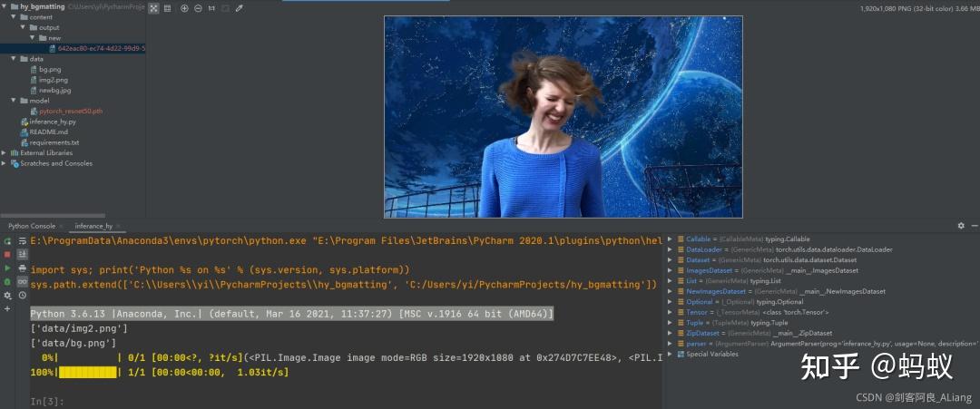Collapse the data folder
Image resolution: width=980 pixels, height=409 pixels.
click(14, 59)
